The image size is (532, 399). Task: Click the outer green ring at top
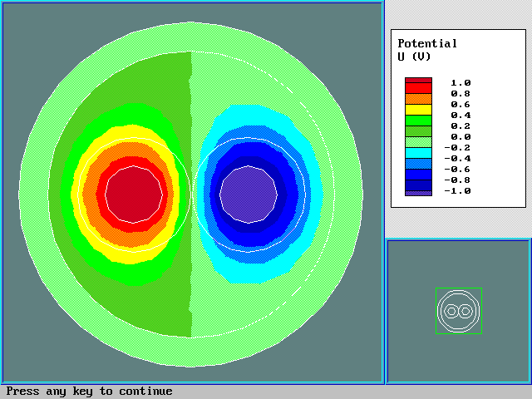coord(191,39)
